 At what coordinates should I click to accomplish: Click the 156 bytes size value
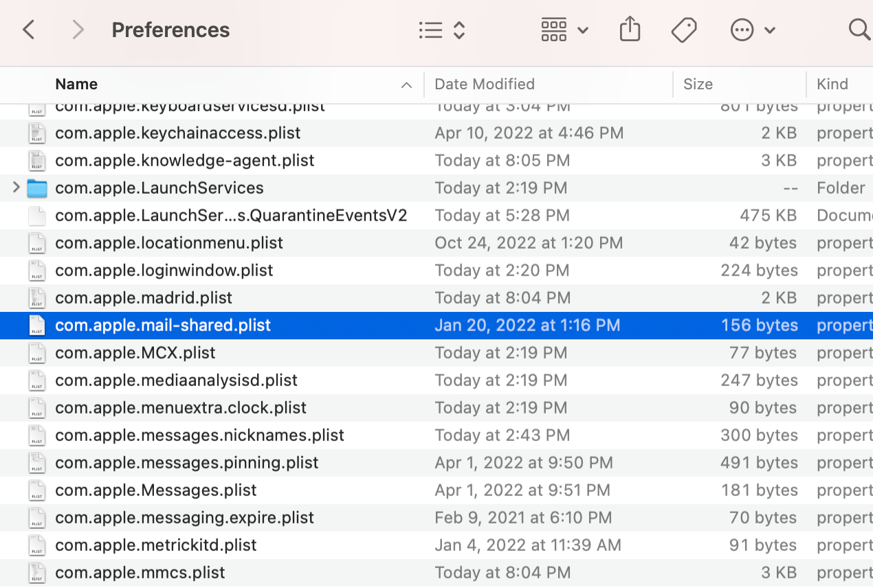click(760, 325)
